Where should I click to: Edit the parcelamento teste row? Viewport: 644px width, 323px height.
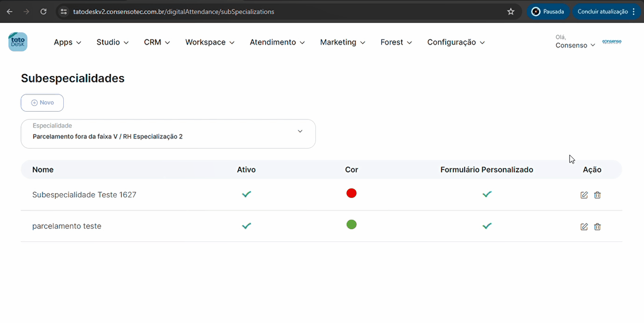pos(584,227)
